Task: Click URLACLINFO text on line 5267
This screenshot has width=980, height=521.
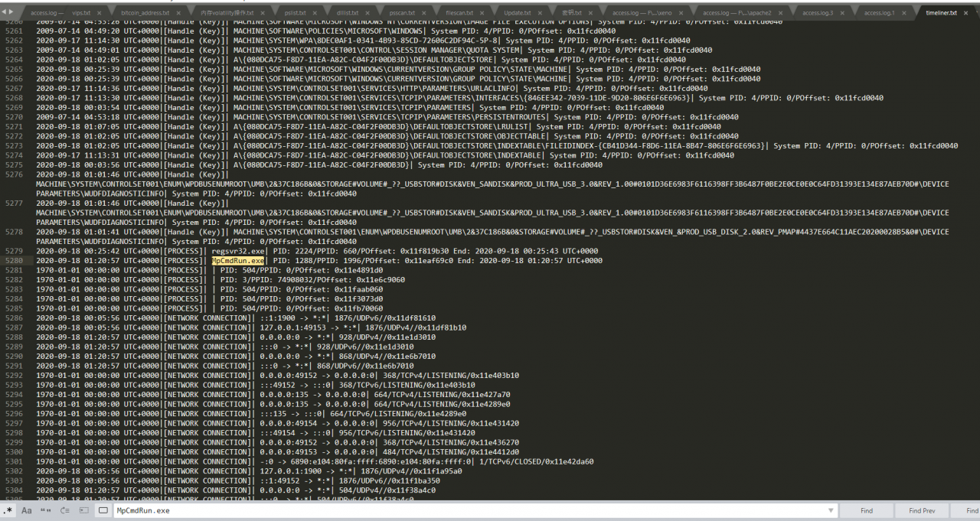Action: (491, 89)
